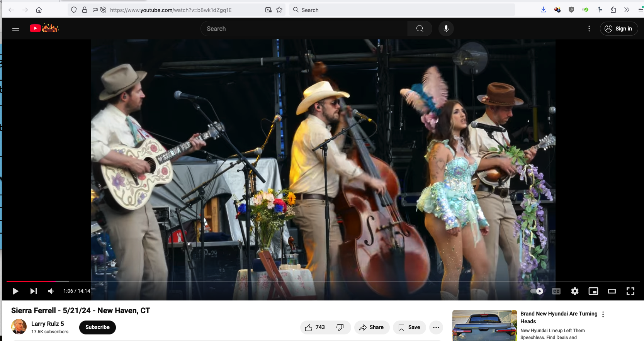Start voice search with the microphone icon
Screen dimensions: 644x341
pyautogui.click(x=446, y=29)
